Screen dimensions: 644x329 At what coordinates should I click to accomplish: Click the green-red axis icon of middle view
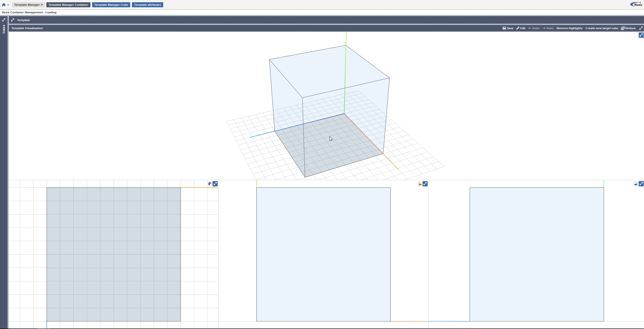[420, 184]
